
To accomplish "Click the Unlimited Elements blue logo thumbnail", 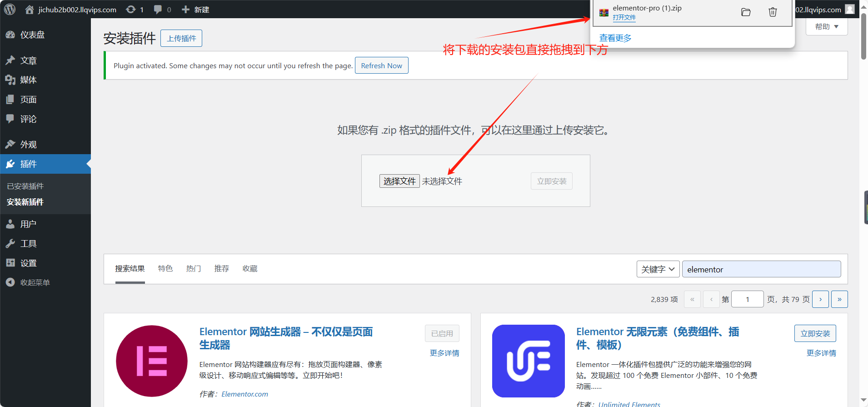I will 529,361.
